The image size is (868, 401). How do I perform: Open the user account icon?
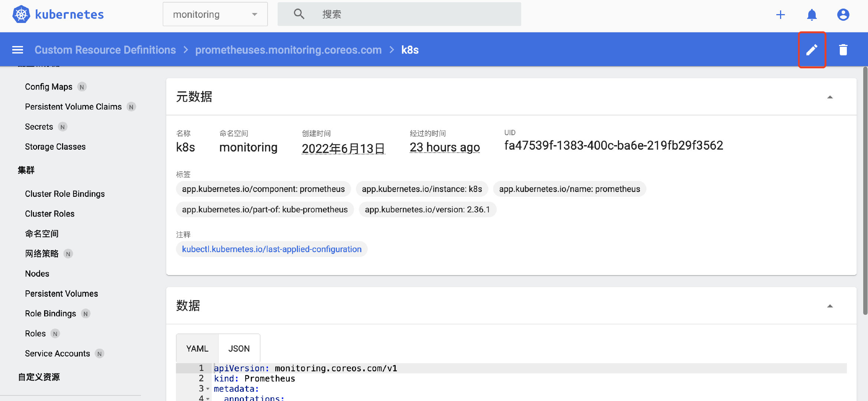pyautogui.click(x=843, y=14)
